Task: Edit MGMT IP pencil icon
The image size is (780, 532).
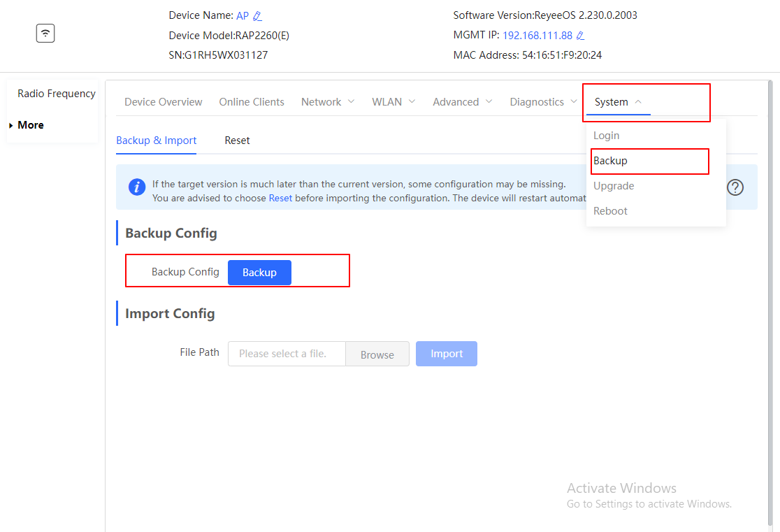Action: pyautogui.click(x=580, y=36)
